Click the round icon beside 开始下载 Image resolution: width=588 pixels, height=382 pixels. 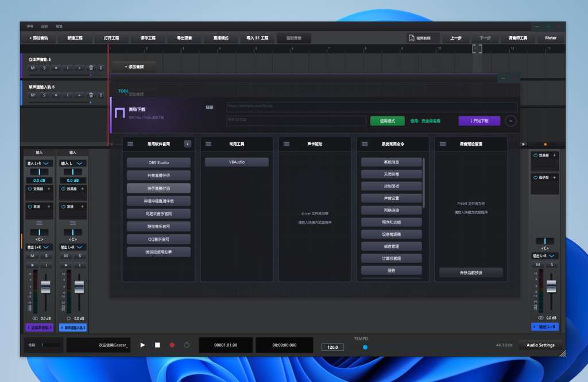(510, 121)
